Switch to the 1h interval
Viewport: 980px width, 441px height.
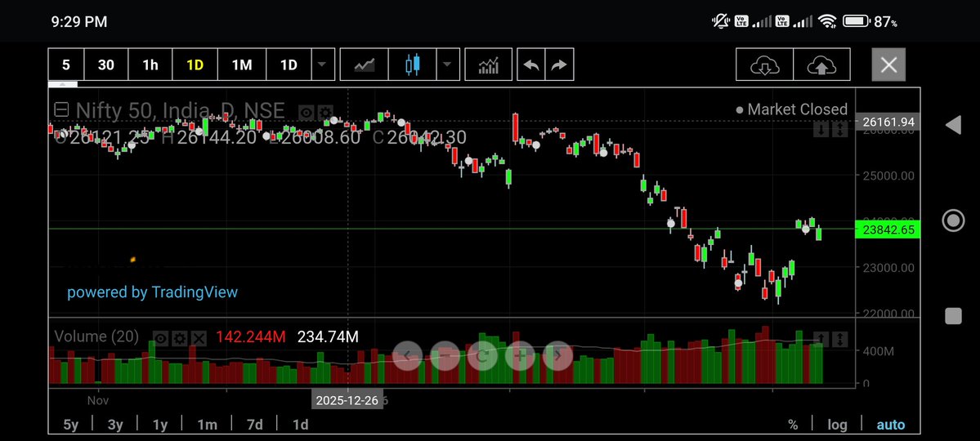150,65
